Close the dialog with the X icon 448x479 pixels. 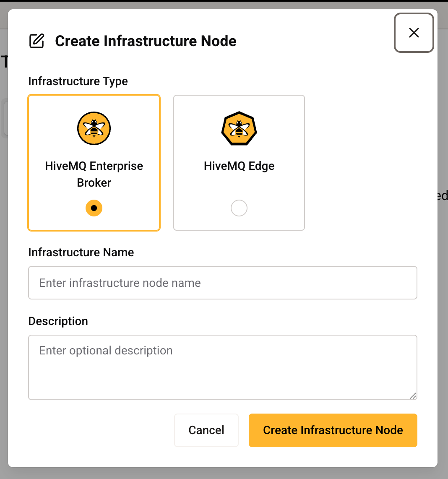tap(414, 33)
